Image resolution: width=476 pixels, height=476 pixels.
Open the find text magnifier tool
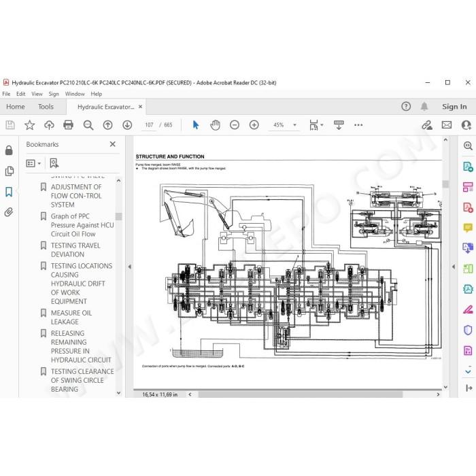click(x=88, y=124)
